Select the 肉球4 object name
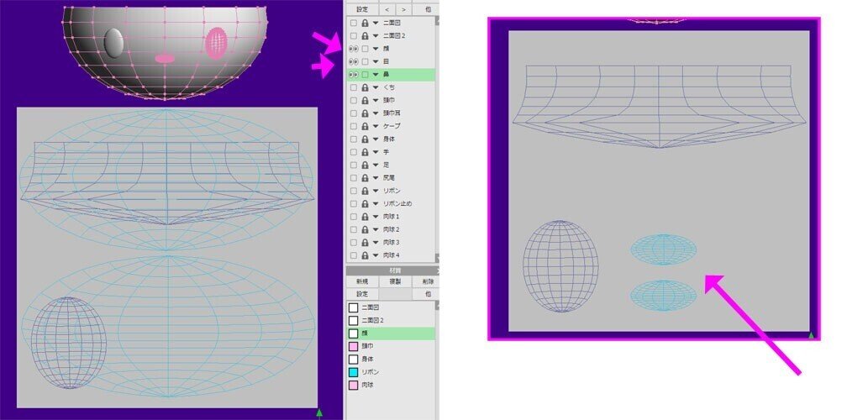Viewport: 868px width, 420px height. tap(391, 255)
